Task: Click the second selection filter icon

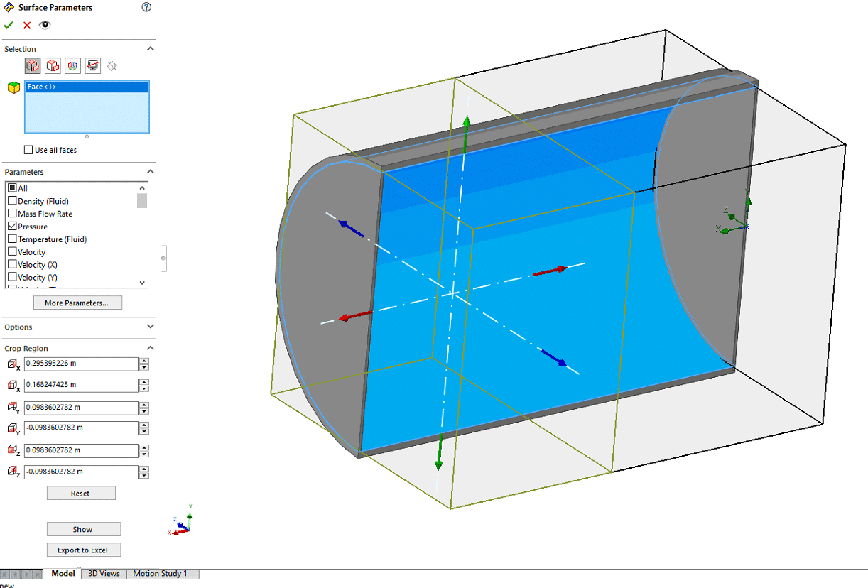Action: pos(53,66)
